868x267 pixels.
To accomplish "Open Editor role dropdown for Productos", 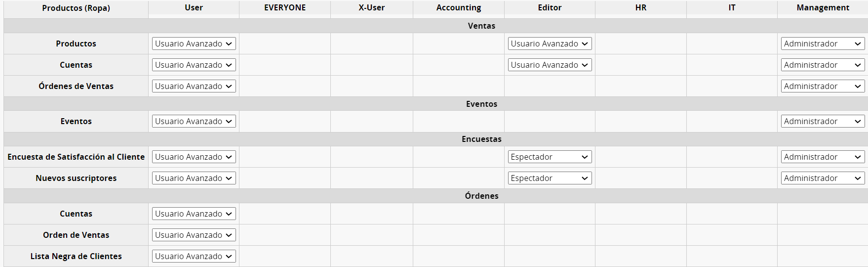I will point(550,44).
